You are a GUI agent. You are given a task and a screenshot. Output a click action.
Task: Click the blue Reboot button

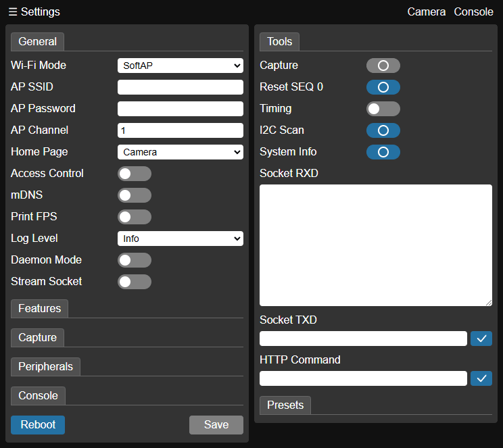(x=38, y=425)
